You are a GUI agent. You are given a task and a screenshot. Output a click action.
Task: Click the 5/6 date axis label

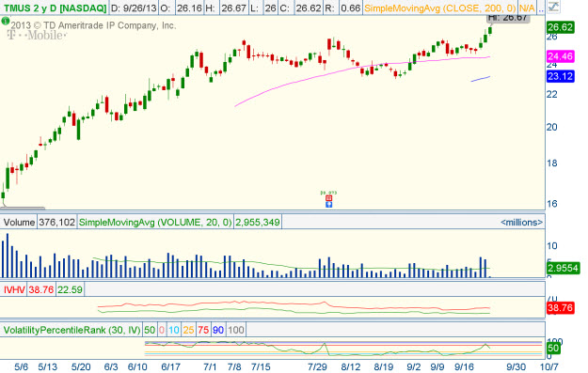(21, 366)
